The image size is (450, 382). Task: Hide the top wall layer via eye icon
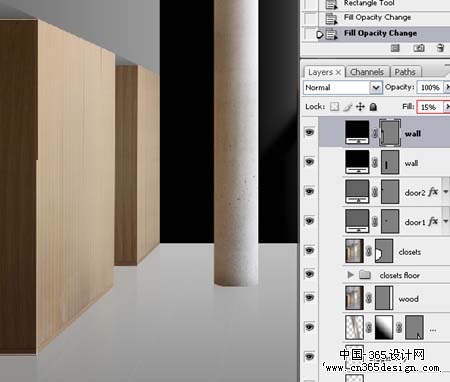309,132
